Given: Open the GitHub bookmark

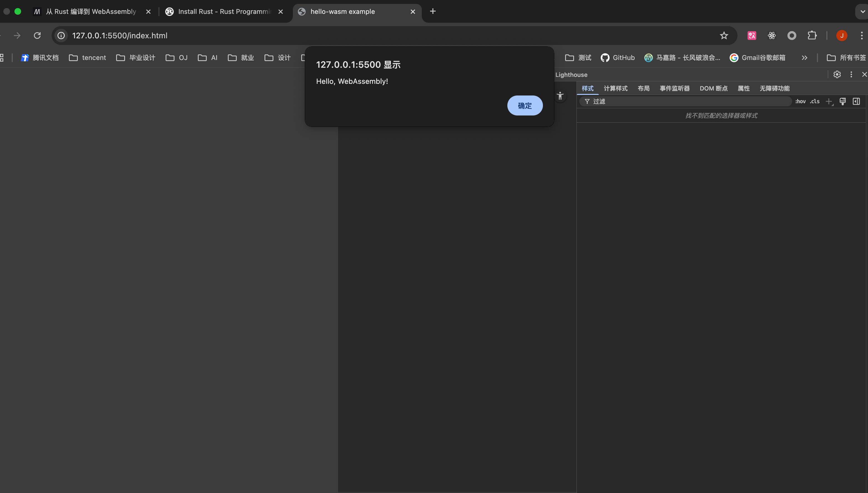Looking at the screenshot, I should pyautogui.click(x=618, y=58).
